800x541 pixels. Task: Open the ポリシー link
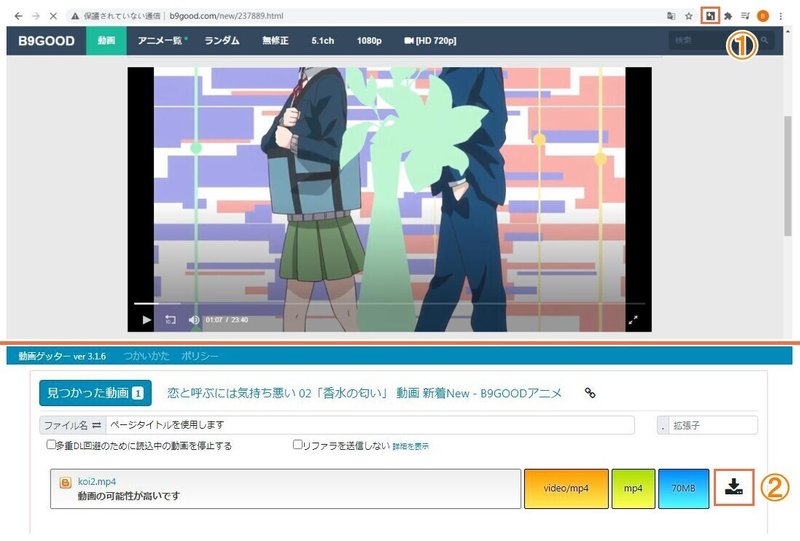pos(199,356)
